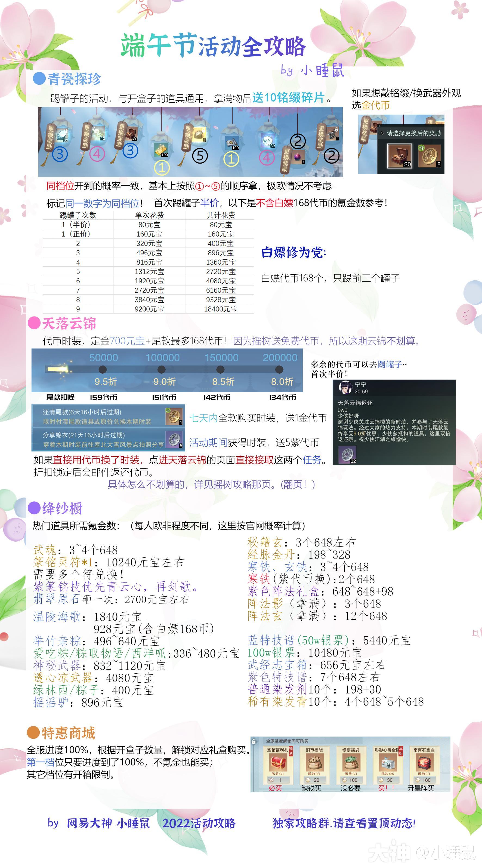Click the 武魂：3~4个648 line
Screen dimensions: 482x868
[x=76, y=550]
